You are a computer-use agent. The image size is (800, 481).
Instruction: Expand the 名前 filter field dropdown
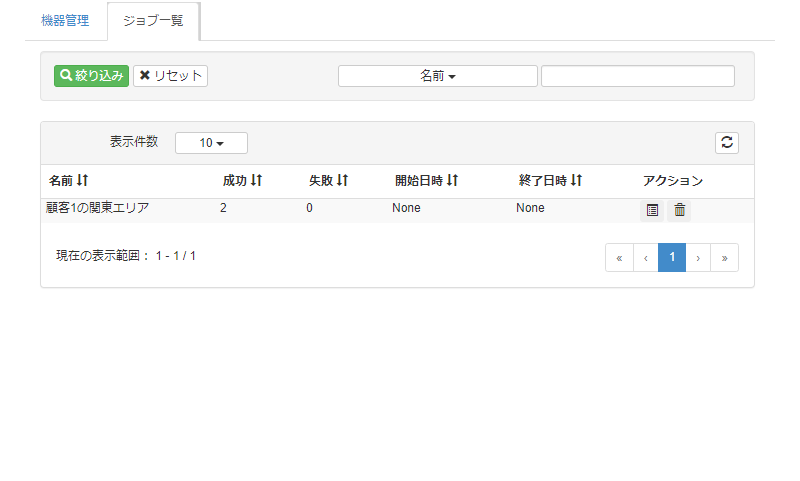coord(437,76)
